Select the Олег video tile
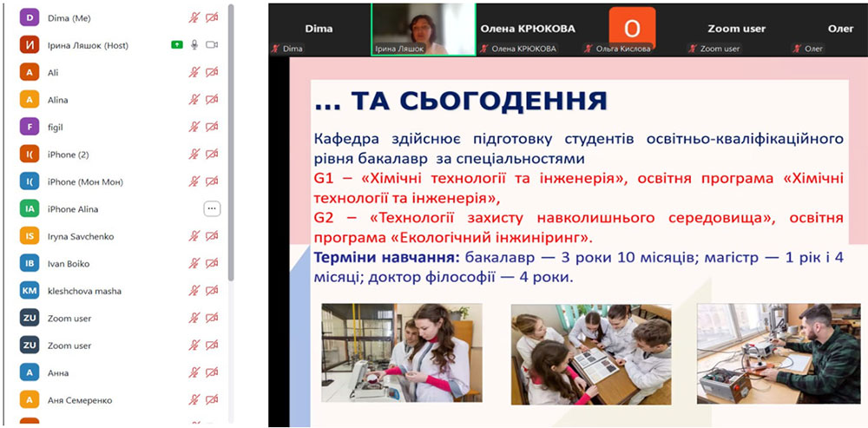This screenshot has width=868, height=428. 829,30
